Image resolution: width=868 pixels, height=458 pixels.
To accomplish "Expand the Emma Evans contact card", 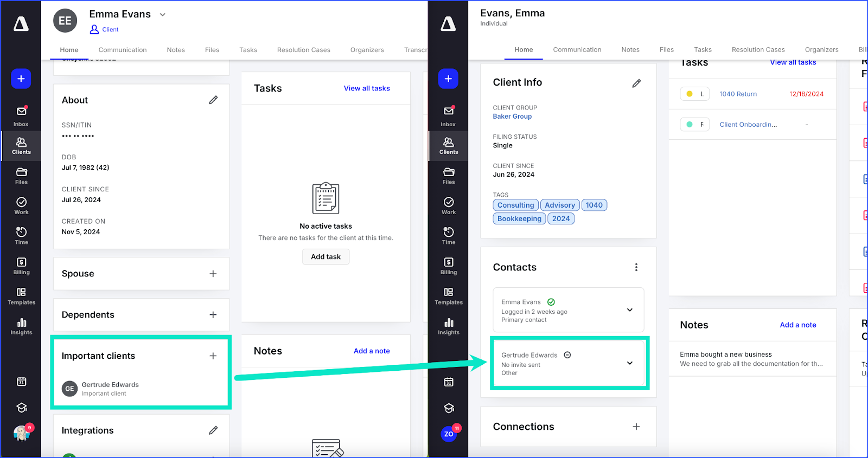I will click(x=629, y=310).
